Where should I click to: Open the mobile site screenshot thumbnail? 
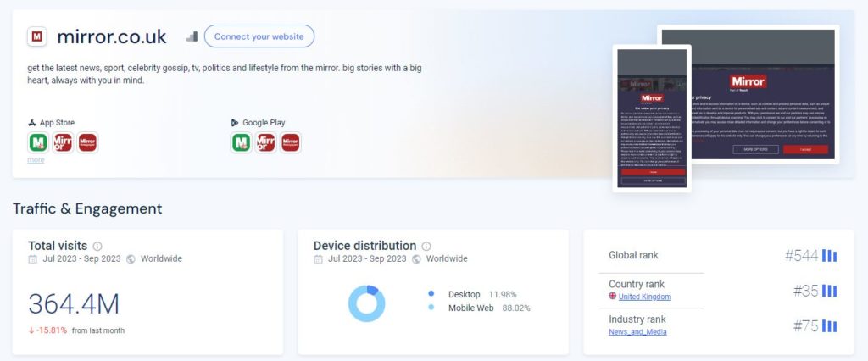point(652,119)
